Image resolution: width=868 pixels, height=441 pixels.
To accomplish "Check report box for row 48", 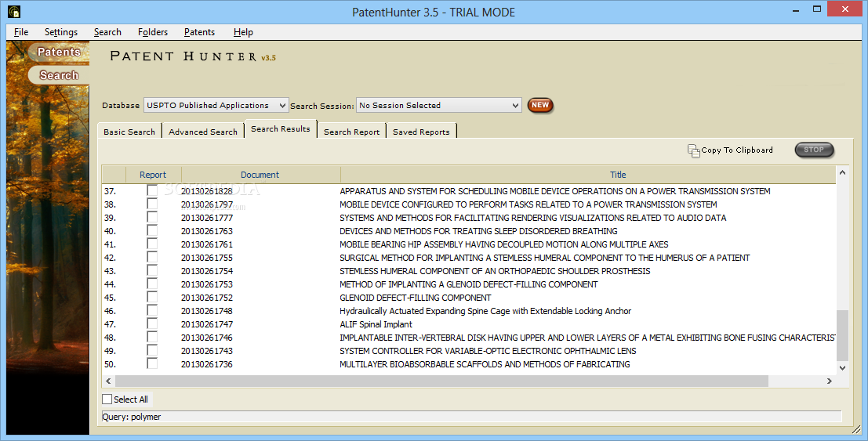I will click(x=151, y=336).
